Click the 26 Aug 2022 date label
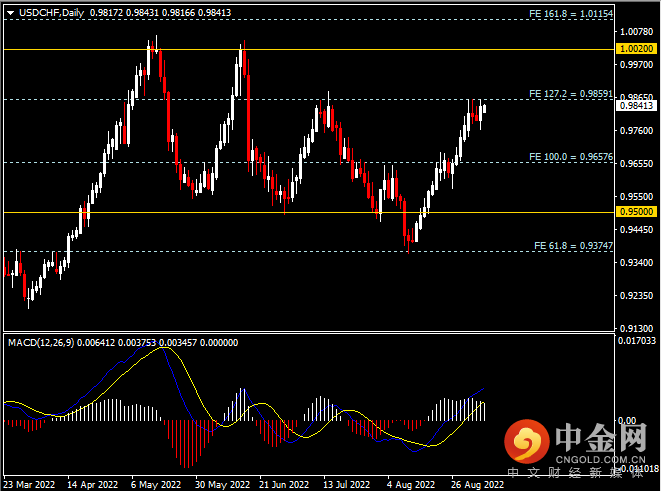Image resolution: width=661 pixels, height=491 pixels. pos(477,485)
